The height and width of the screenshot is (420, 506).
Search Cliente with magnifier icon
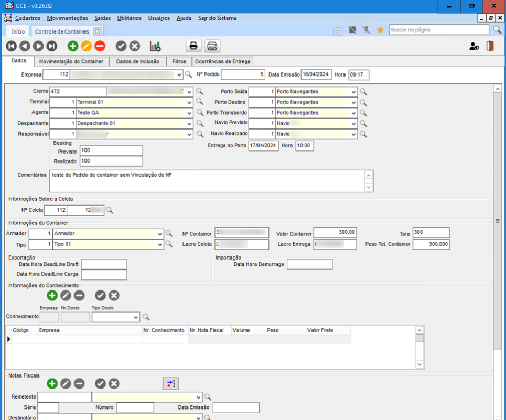[x=199, y=92]
